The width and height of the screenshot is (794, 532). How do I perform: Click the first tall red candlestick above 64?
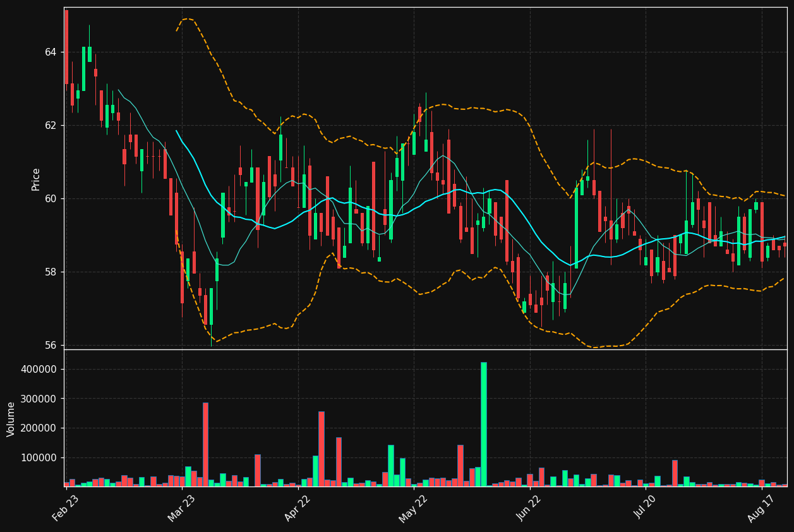[66, 47]
